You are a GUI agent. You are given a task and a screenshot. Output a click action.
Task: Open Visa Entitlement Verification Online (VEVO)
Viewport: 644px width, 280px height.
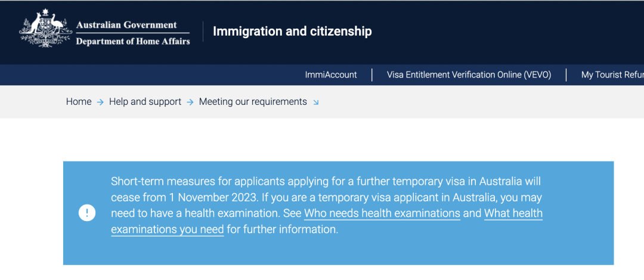click(469, 75)
